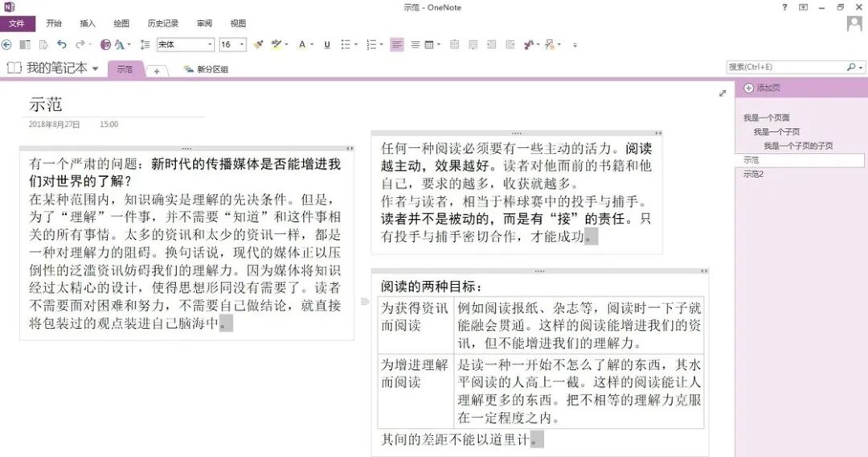The height and width of the screenshot is (457, 868).
Task: Insert a numbered list
Action: [371, 44]
